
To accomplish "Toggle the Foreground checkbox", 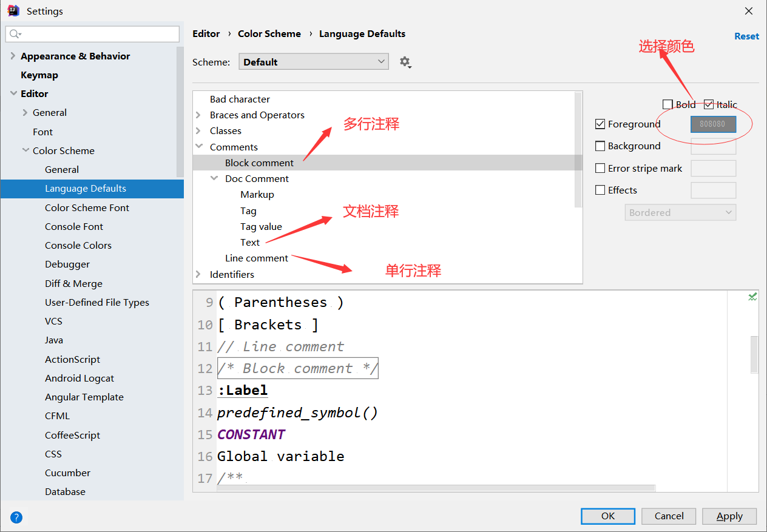I will click(x=600, y=124).
